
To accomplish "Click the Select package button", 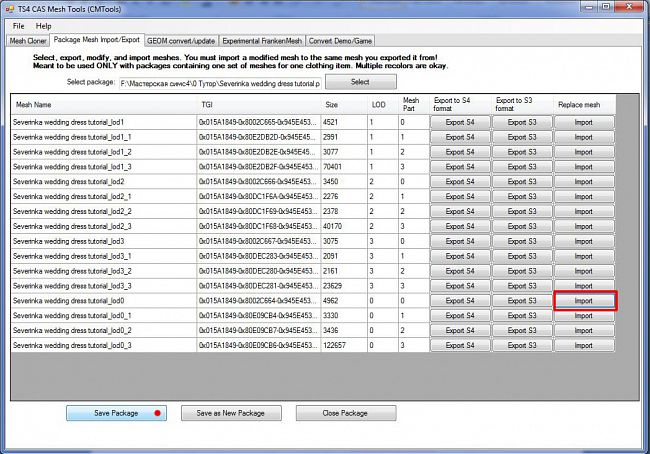I will 361,82.
